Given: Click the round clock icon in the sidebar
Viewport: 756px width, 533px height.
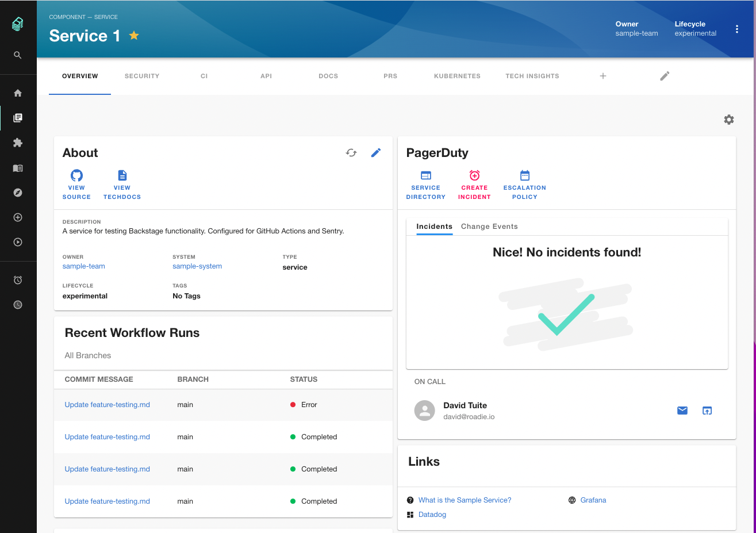Looking at the screenshot, I should click(x=18, y=305).
